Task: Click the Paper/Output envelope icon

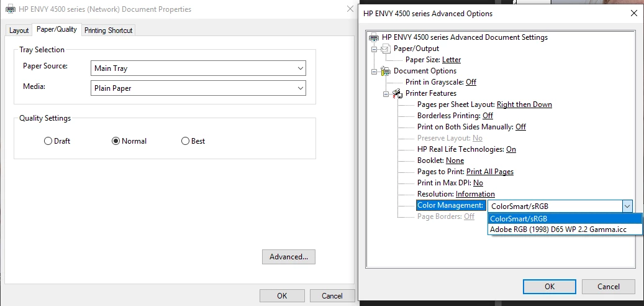Action: [x=385, y=49]
